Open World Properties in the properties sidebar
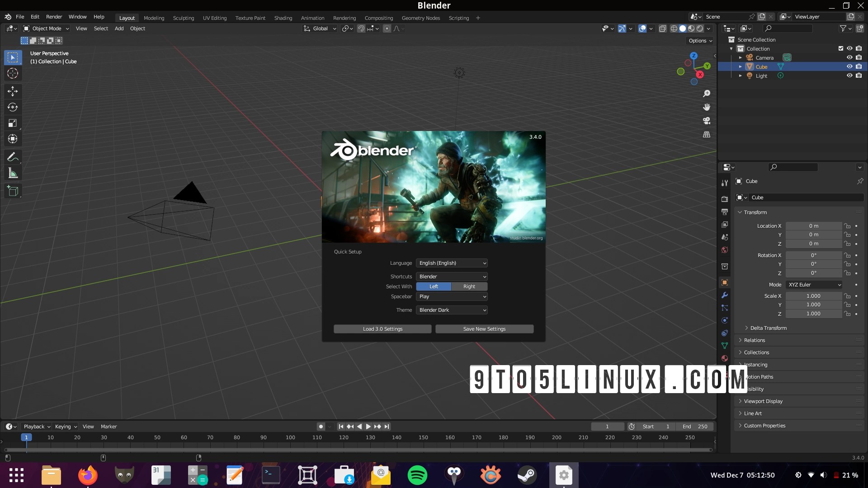Image resolution: width=868 pixels, height=488 pixels. [x=725, y=250]
